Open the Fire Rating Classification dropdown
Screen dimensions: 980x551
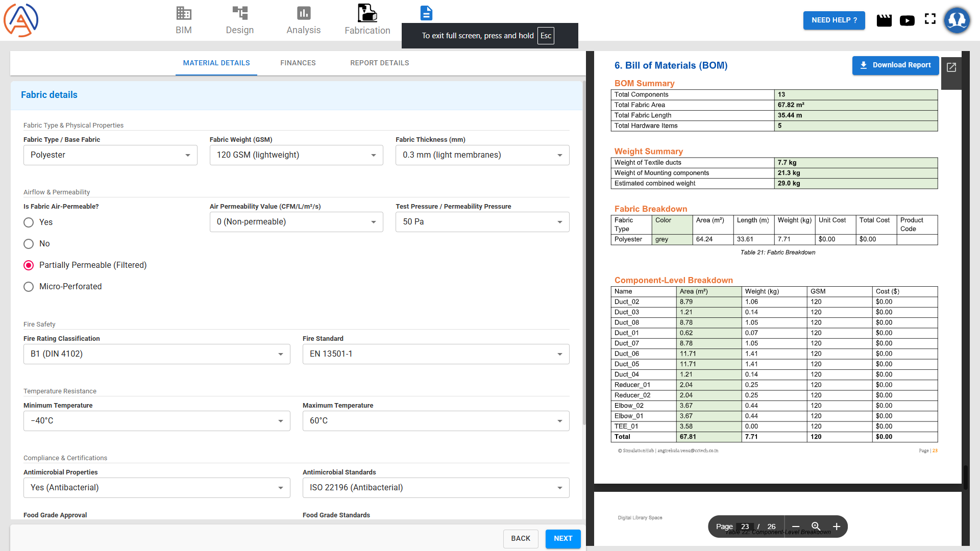pyautogui.click(x=157, y=354)
